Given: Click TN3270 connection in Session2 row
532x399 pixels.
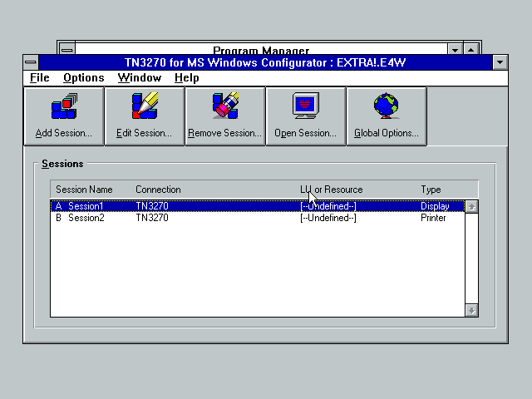Looking at the screenshot, I should point(152,218).
